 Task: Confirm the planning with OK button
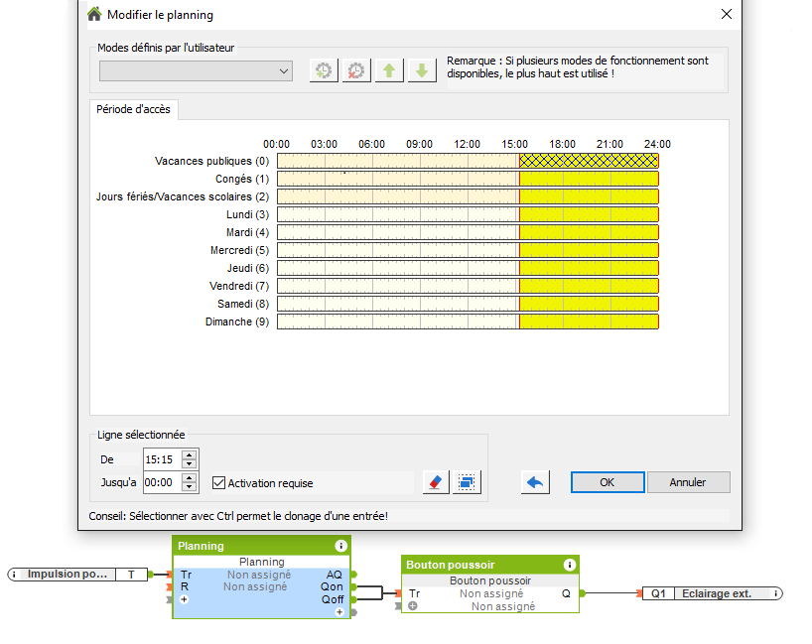(x=607, y=482)
